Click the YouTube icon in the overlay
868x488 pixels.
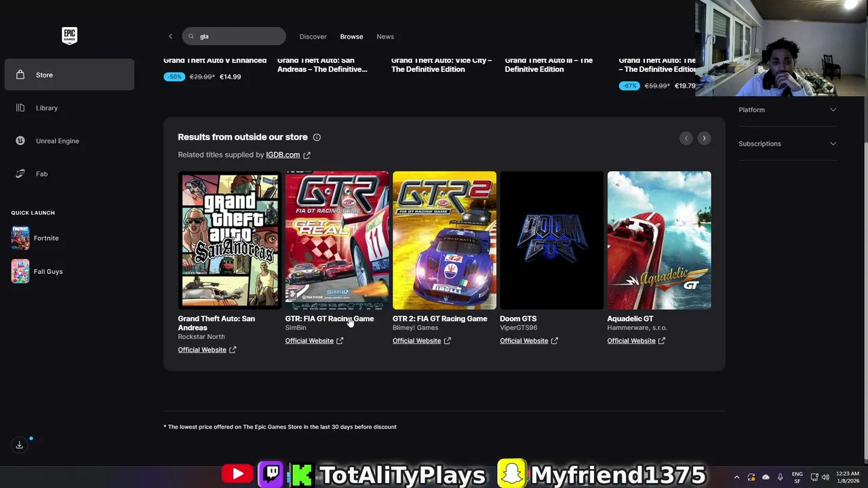[237, 474]
